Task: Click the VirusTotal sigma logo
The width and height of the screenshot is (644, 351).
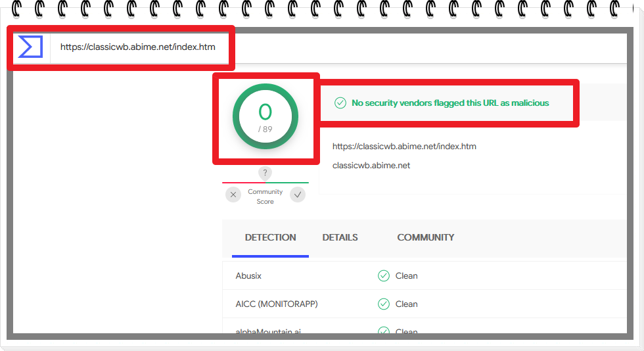Action: [x=30, y=47]
